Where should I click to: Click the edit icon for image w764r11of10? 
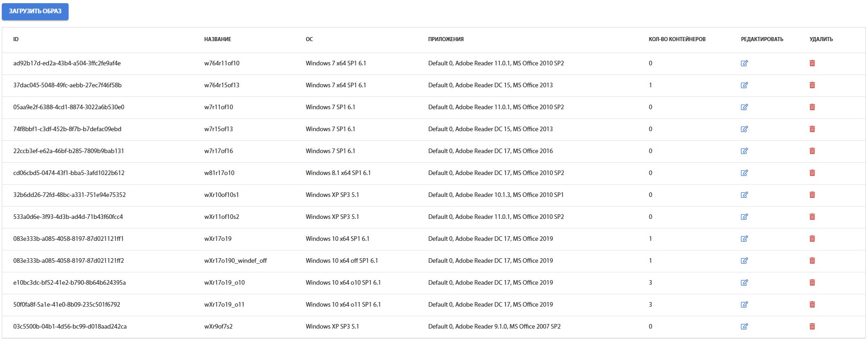coord(744,64)
